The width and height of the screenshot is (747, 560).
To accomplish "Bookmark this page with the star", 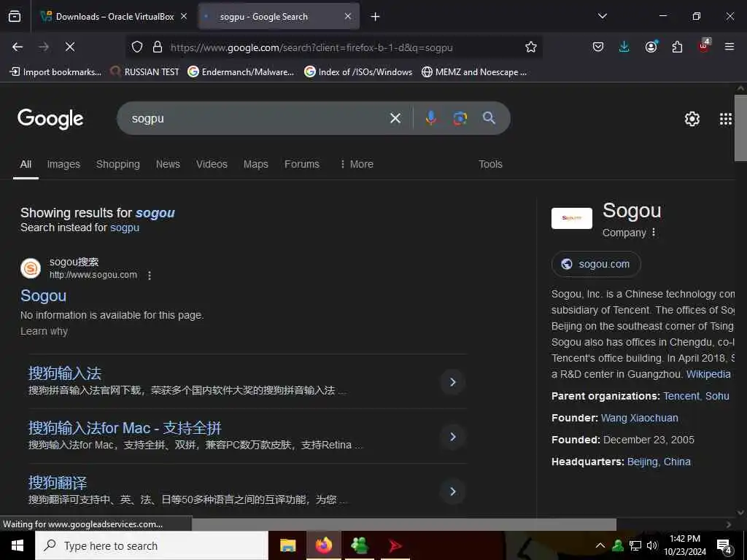I will (531, 47).
